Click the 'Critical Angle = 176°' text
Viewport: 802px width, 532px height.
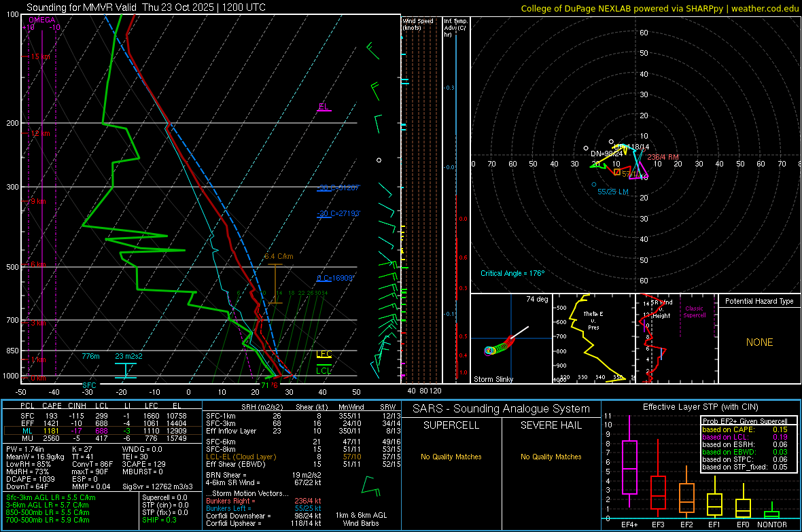click(x=512, y=273)
